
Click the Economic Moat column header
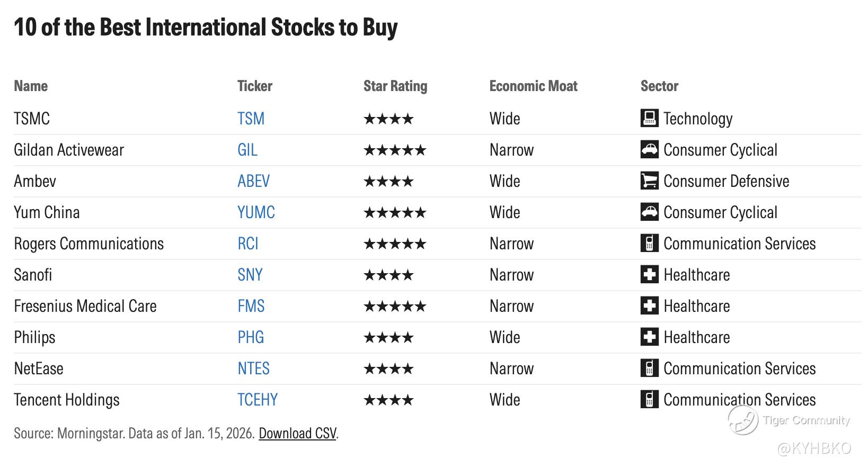coord(533,86)
